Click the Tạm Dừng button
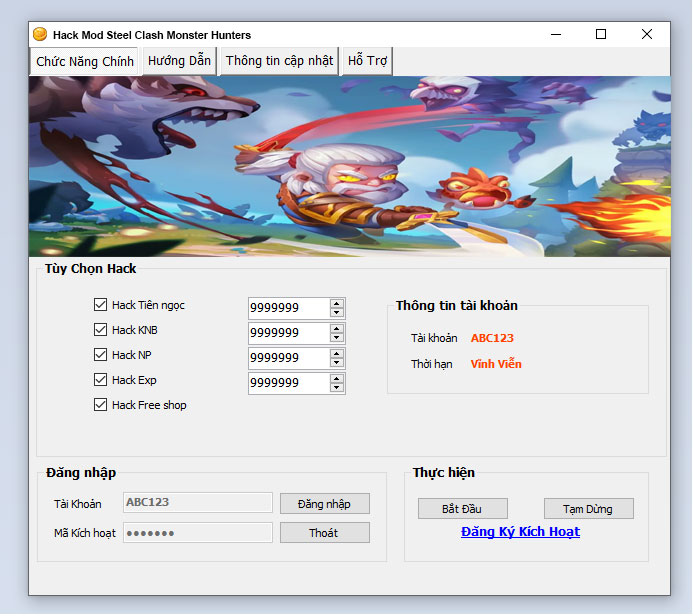This screenshot has width=693, height=616. (x=589, y=509)
